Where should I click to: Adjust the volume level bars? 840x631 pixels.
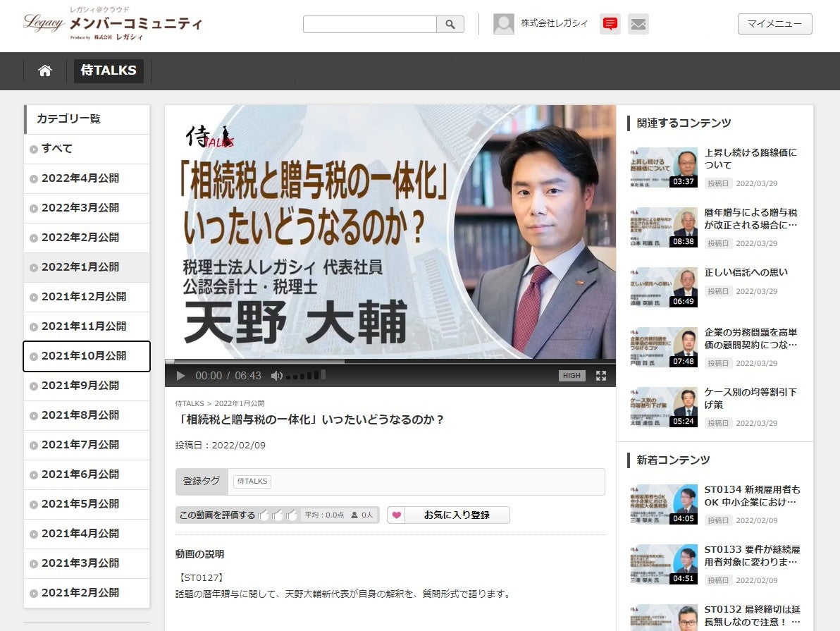pos(306,375)
